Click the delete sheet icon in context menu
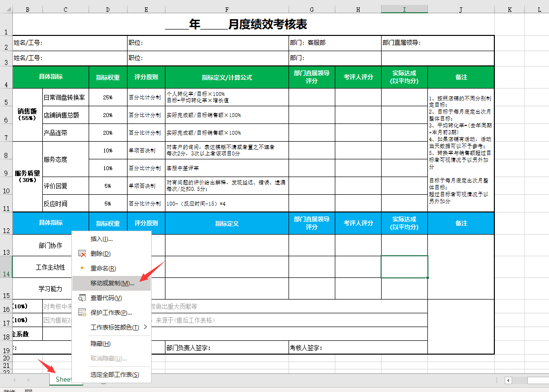 point(82,253)
